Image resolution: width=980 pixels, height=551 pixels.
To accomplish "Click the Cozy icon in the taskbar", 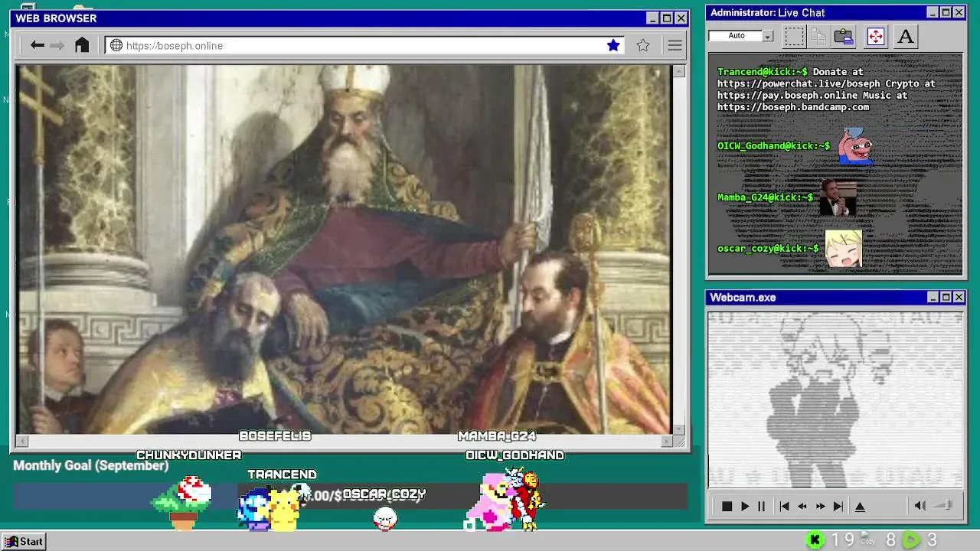I will click(867, 540).
